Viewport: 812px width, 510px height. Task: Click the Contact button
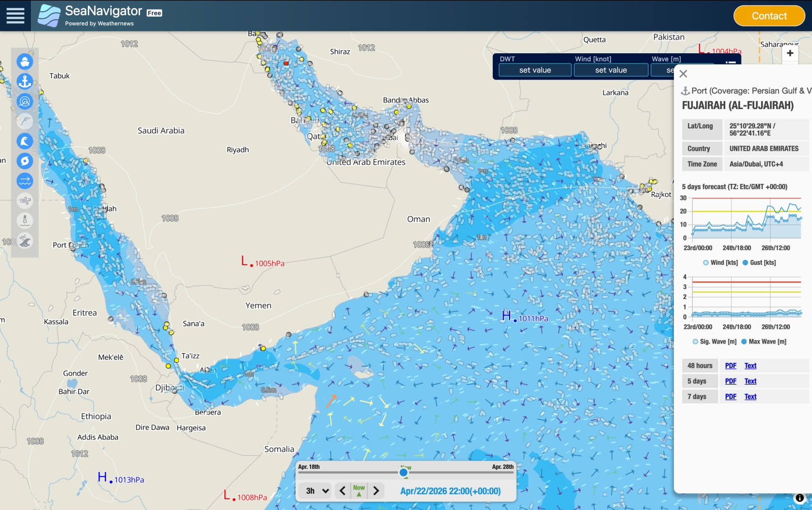[769, 16]
